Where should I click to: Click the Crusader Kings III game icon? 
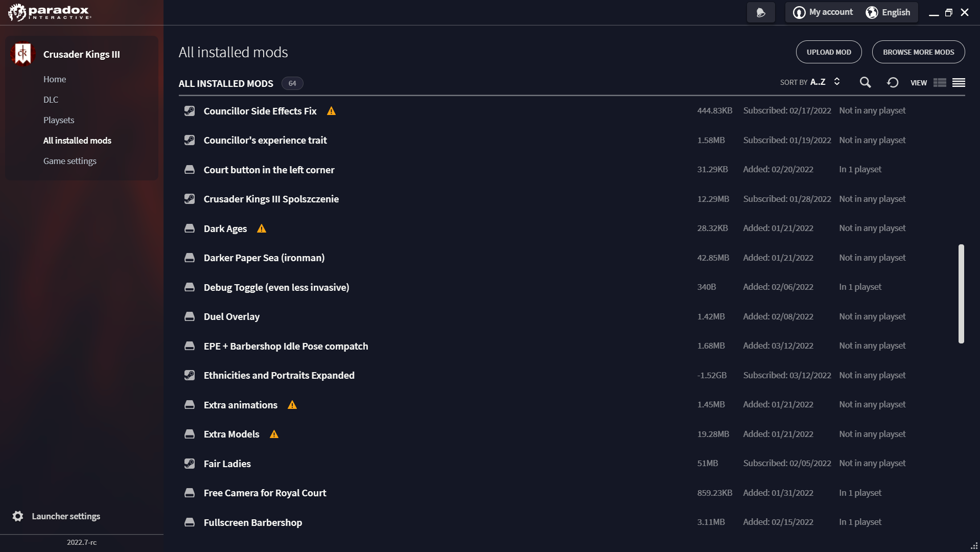point(22,54)
